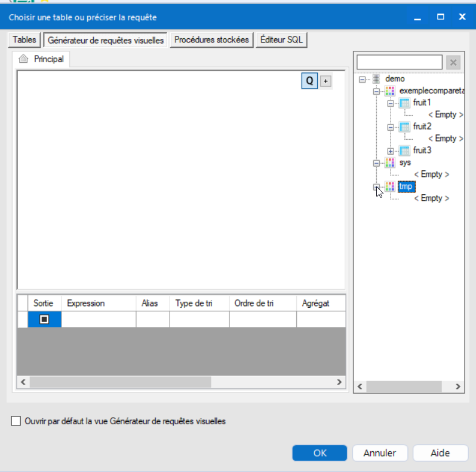476x472 pixels.
Task: Switch to the Tables tab
Action: pos(24,40)
